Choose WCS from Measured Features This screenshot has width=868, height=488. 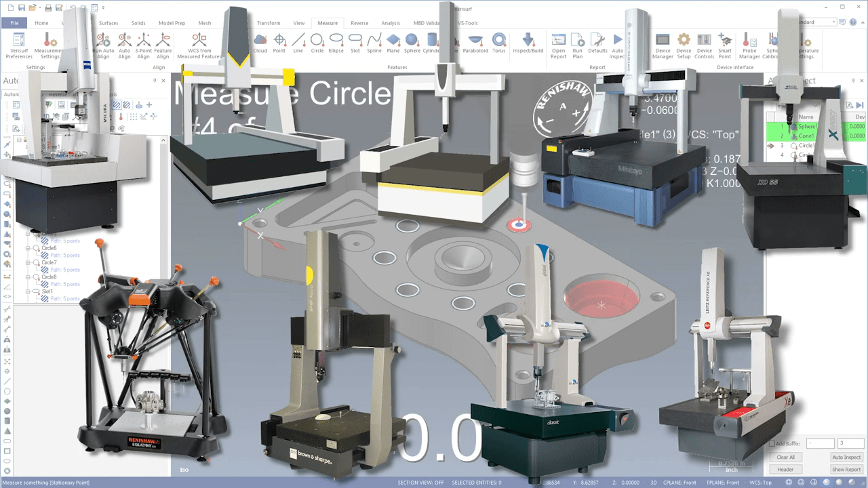199,45
